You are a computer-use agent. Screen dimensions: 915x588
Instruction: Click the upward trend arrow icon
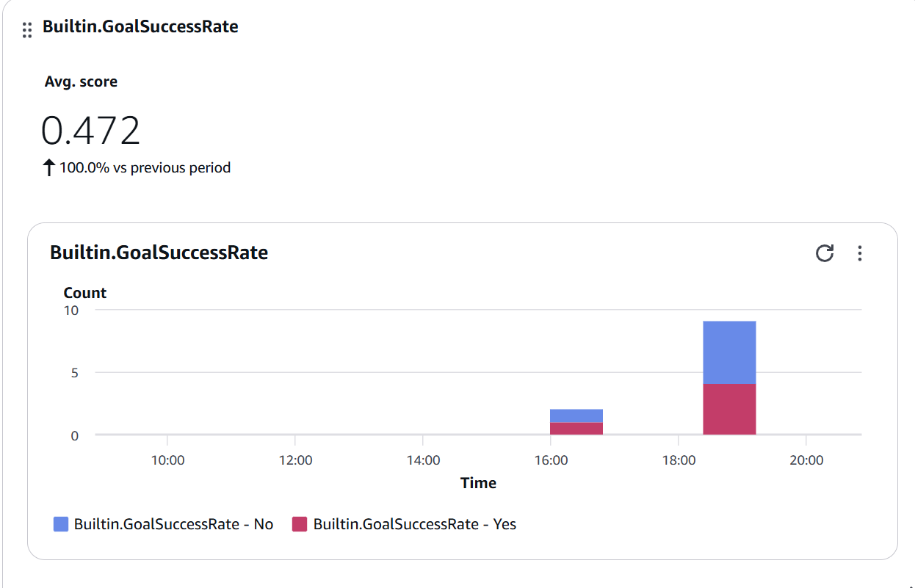click(48, 167)
